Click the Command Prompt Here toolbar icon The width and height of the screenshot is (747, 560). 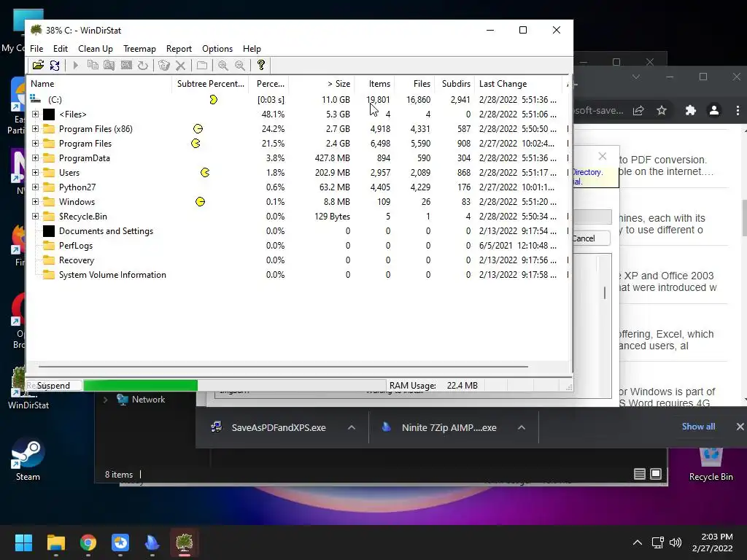[x=126, y=65]
